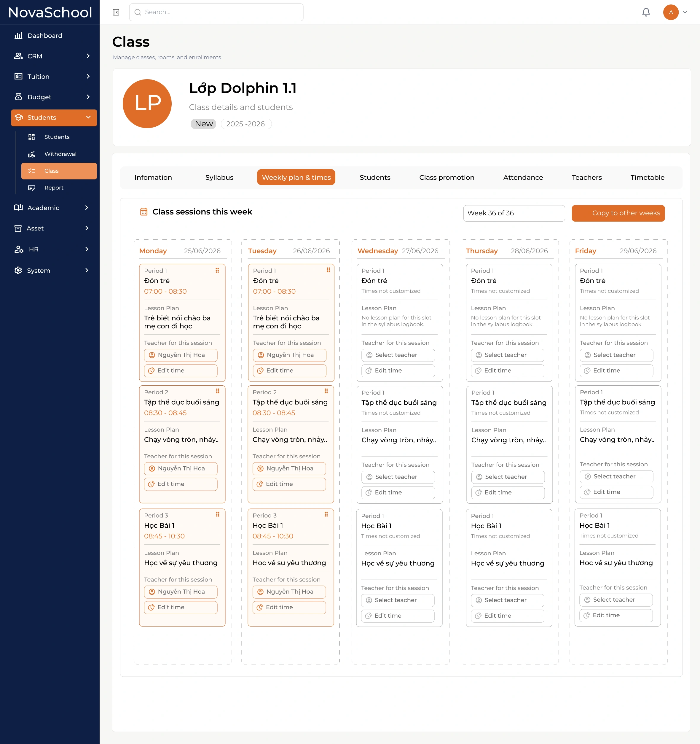
Task: Select teacher for Thursday Đón trẻ
Action: [x=507, y=355]
